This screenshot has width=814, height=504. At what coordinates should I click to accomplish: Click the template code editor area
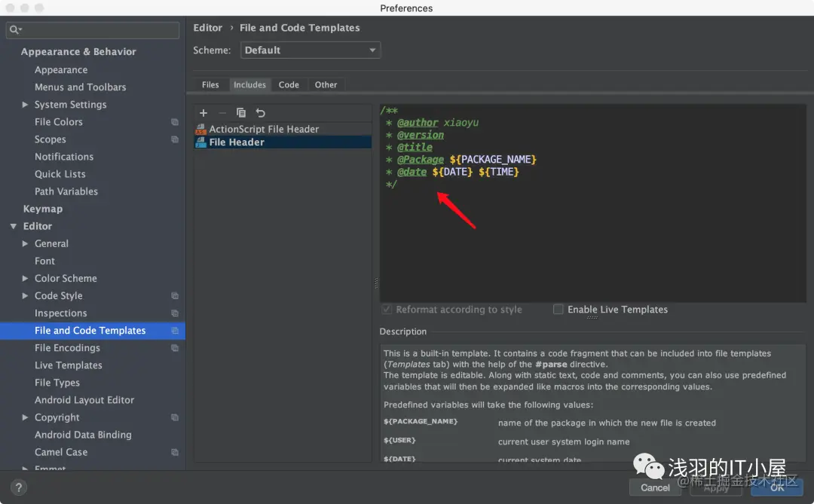[x=593, y=203]
